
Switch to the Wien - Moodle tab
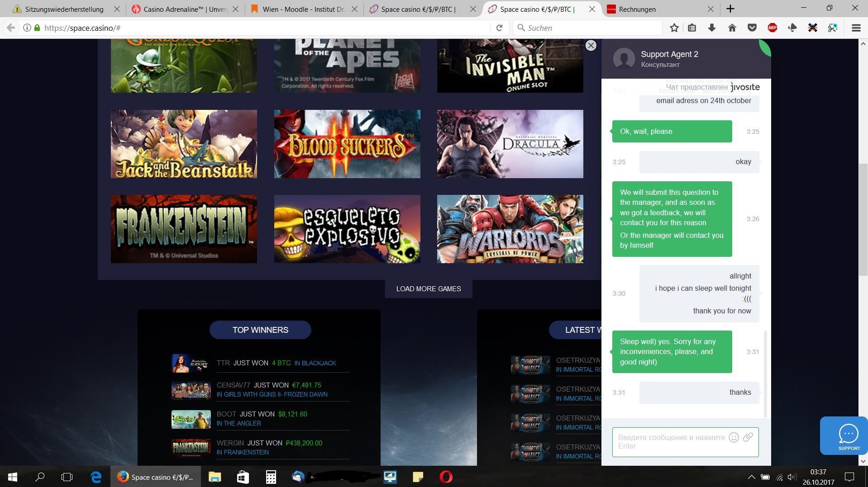pyautogui.click(x=304, y=9)
